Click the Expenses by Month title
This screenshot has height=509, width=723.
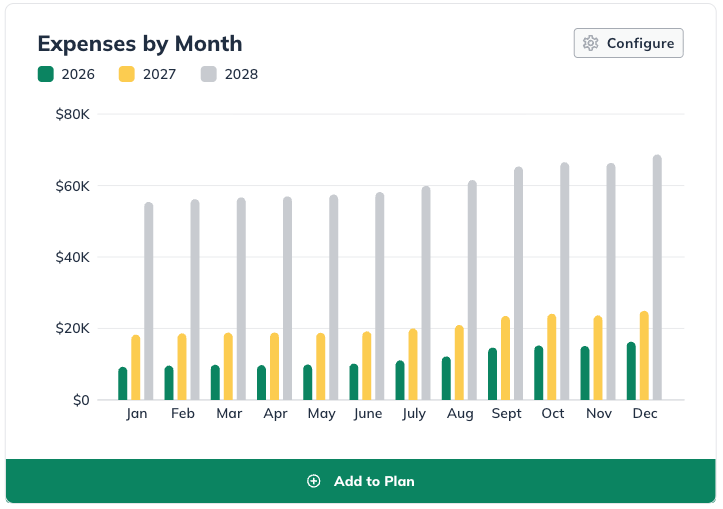140,44
